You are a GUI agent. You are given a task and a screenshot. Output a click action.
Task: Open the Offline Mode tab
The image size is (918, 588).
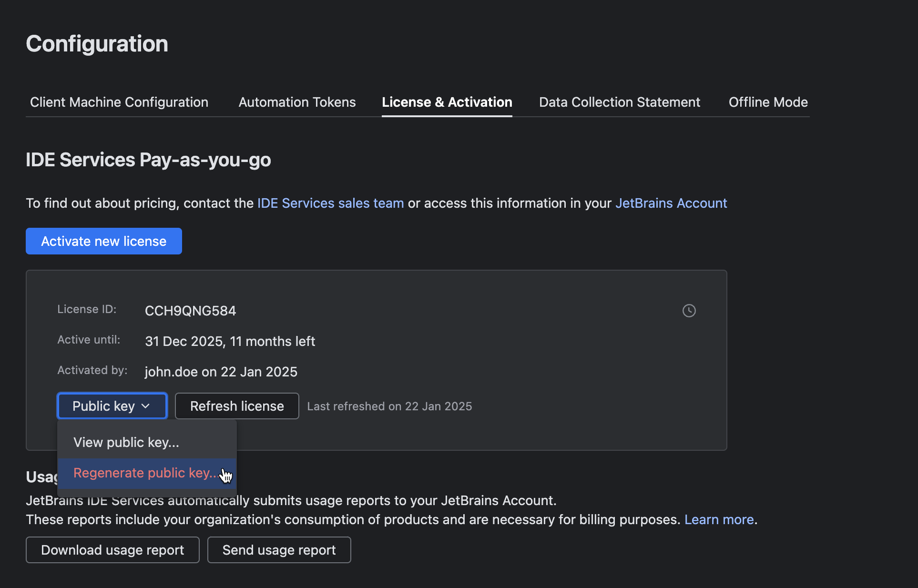[x=767, y=102]
